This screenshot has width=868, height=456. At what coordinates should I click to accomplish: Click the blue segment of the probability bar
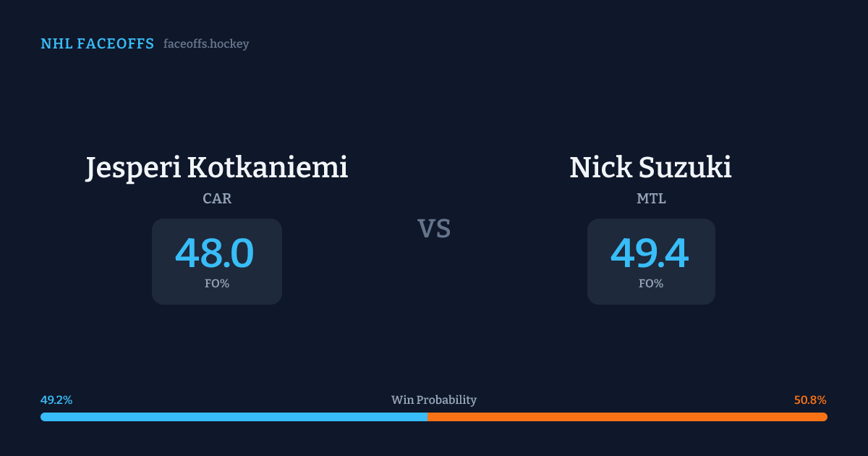pos(231,417)
